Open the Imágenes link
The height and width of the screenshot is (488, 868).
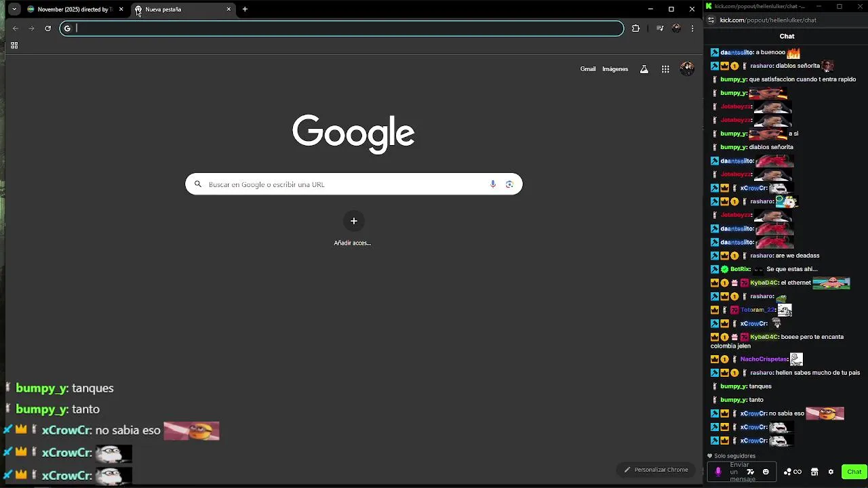pos(615,69)
